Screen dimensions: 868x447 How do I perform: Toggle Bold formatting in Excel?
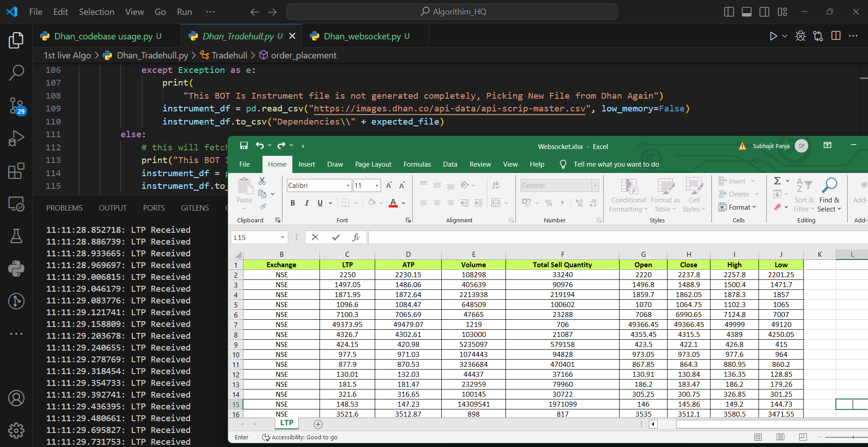(x=293, y=203)
